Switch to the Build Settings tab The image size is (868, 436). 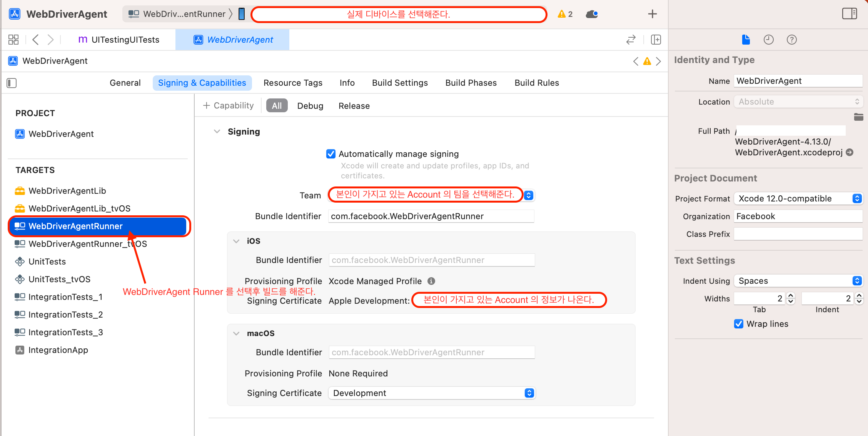click(x=400, y=83)
